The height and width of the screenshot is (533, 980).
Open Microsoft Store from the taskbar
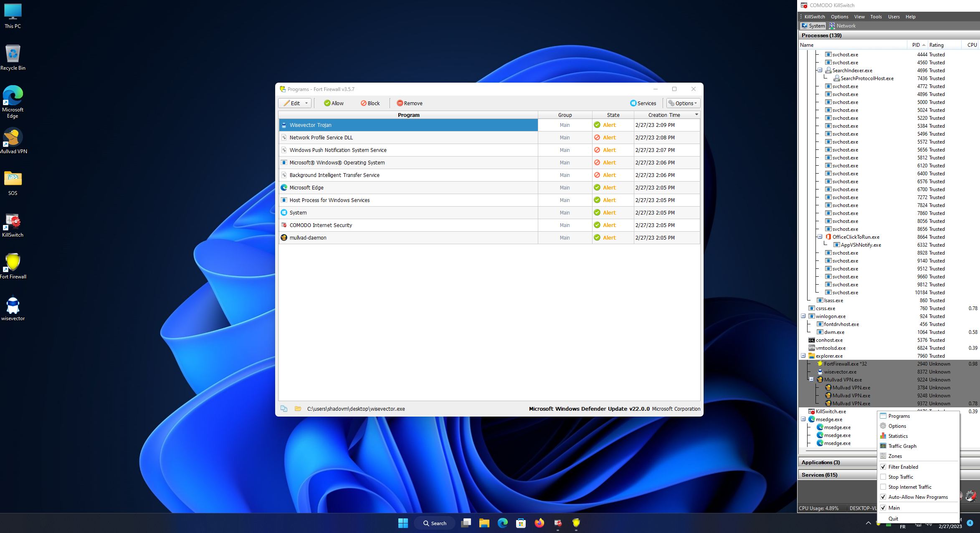pos(521,523)
